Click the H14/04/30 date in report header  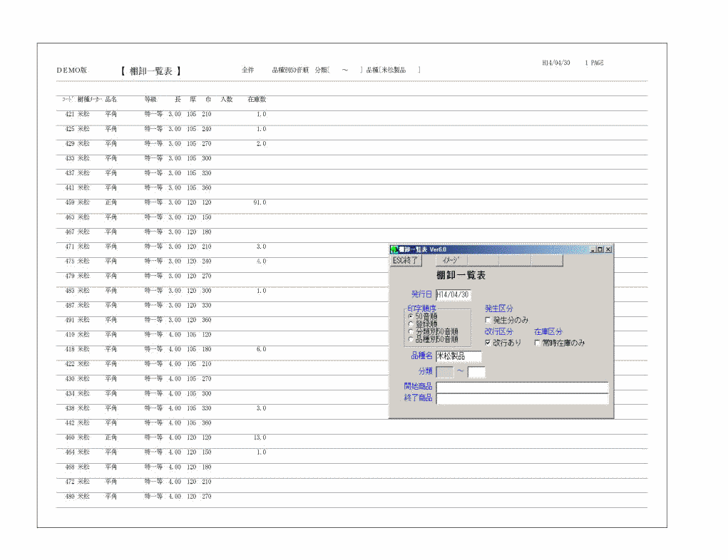click(x=556, y=63)
